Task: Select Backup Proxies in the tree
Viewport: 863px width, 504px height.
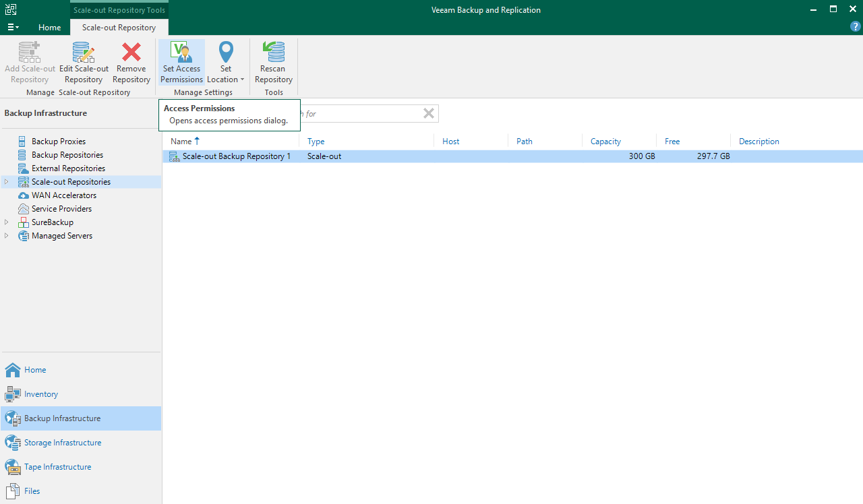Action: click(x=59, y=141)
